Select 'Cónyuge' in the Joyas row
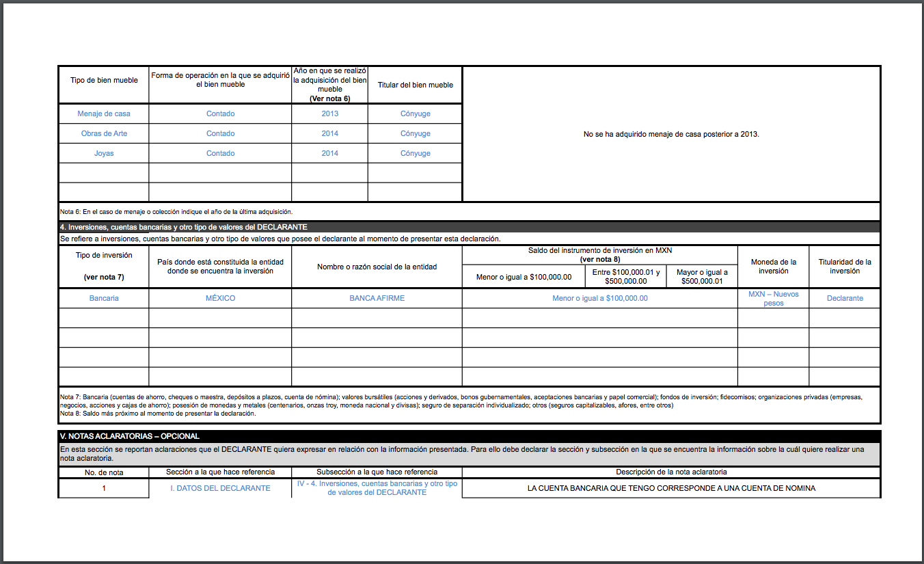 click(415, 153)
